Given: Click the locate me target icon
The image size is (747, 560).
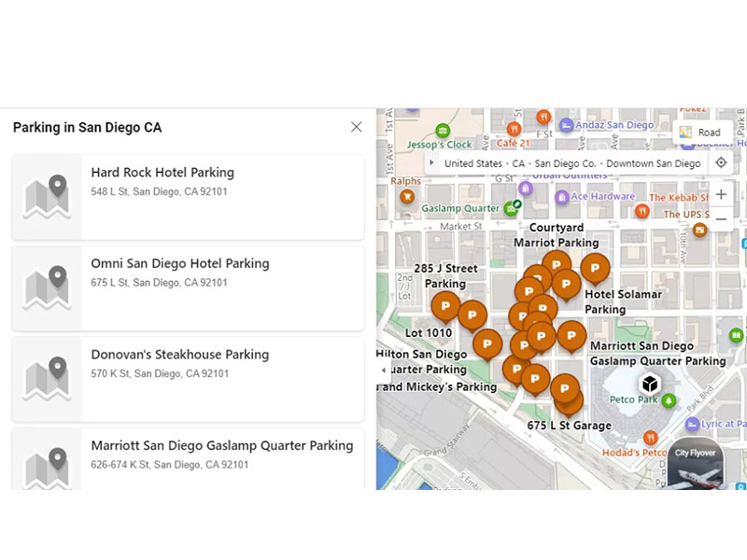Looking at the screenshot, I should pos(721,162).
